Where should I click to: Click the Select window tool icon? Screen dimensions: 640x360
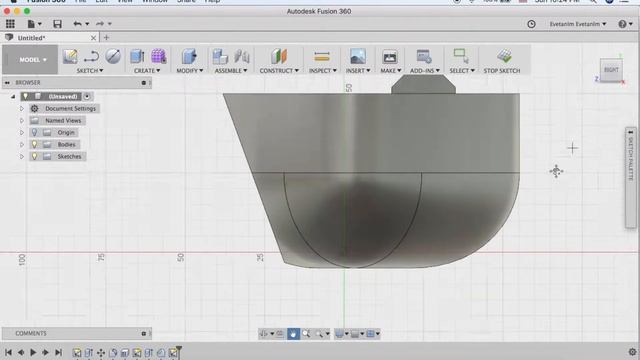tap(461, 56)
